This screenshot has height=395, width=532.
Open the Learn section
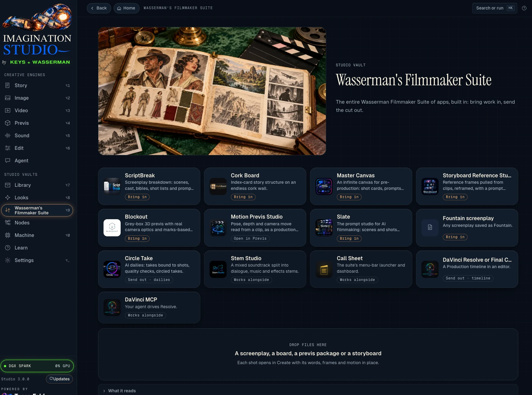coord(37,248)
